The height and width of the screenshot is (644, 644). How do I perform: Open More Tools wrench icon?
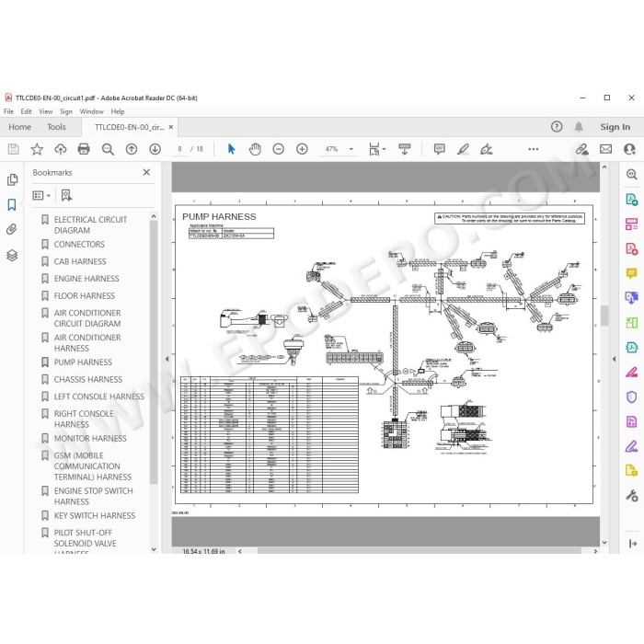tap(632, 496)
